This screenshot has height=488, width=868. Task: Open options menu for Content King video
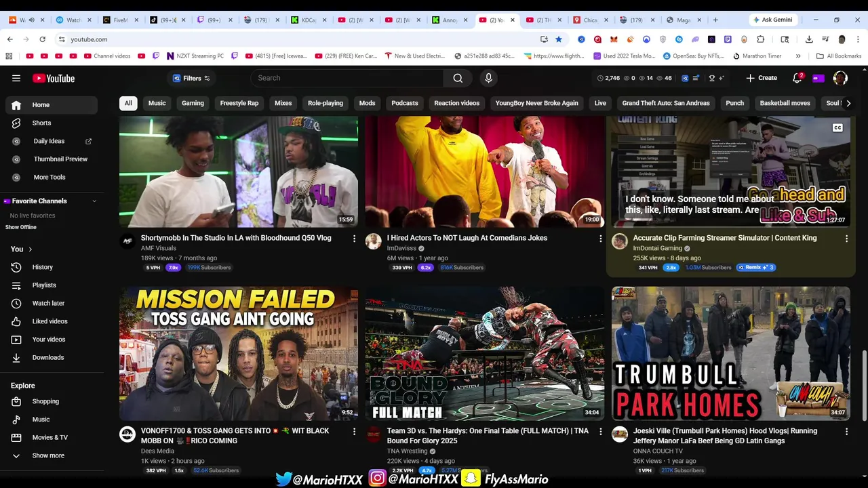(846, 239)
